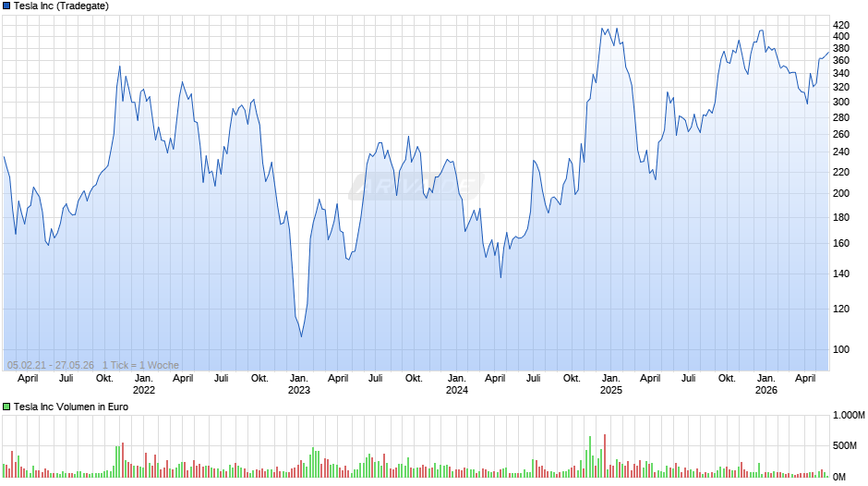The width and height of the screenshot is (868, 486).
Task: Click the 220 price axis label
Action: click(841, 173)
